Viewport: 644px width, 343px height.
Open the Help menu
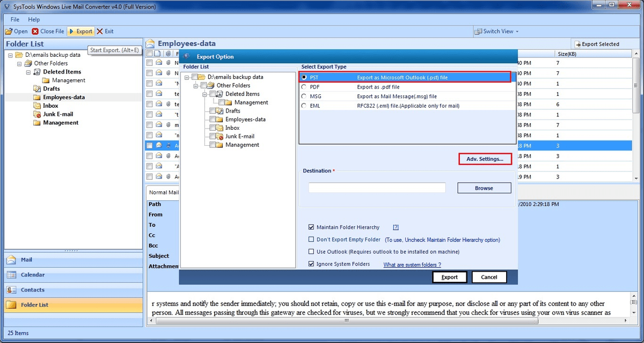[34, 19]
